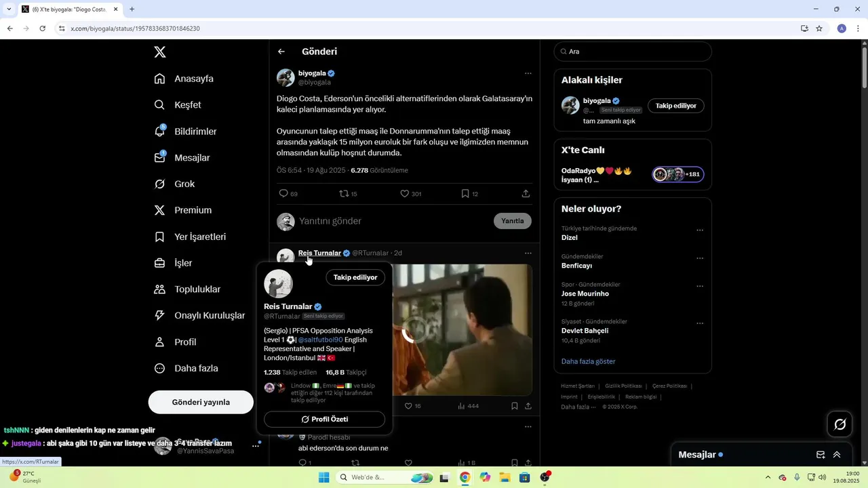868x488 pixels.
Task: Reload the browser page
Action: 42,28
